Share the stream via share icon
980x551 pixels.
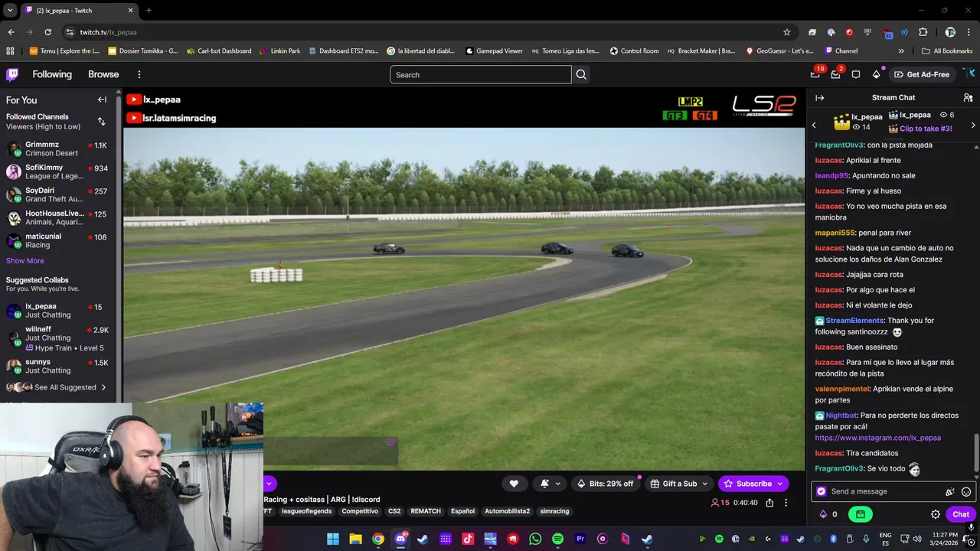coord(769,503)
